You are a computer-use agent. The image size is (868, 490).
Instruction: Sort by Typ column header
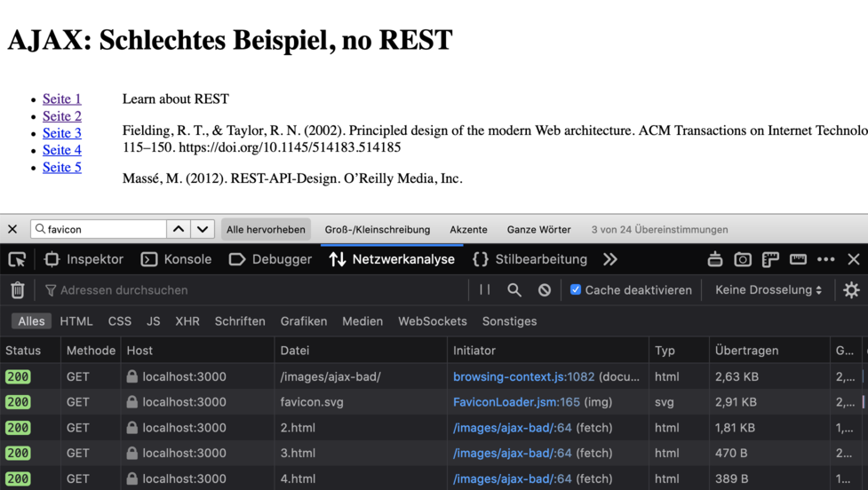click(x=679, y=350)
